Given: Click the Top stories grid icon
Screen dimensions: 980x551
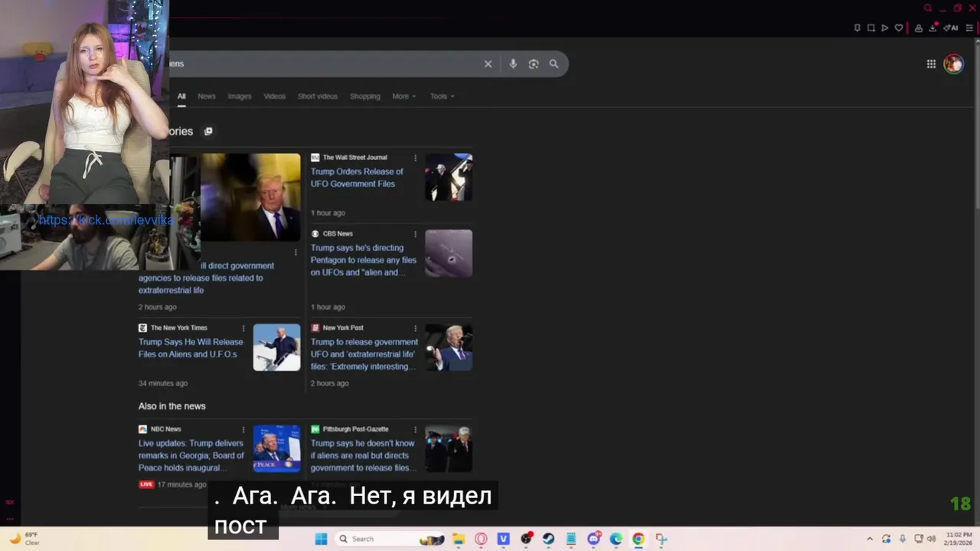Looking at the screenshot, I should [208, 131].
